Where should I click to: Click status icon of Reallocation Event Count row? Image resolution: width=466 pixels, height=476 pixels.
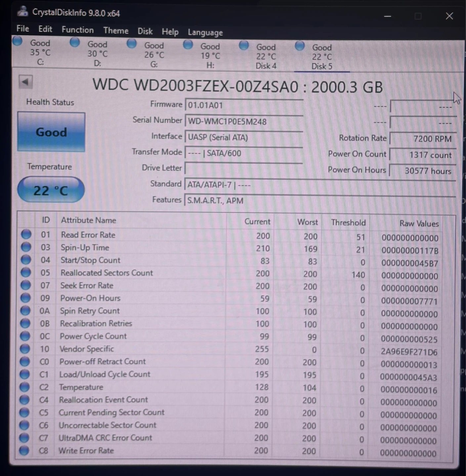coord(24,399)
